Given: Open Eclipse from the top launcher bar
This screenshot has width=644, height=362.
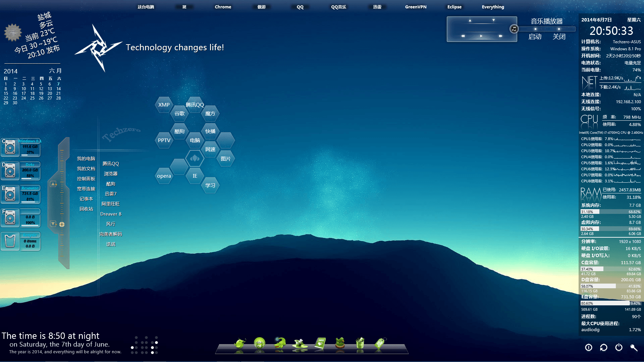Looking at the screenshot, I should [454, 7].
